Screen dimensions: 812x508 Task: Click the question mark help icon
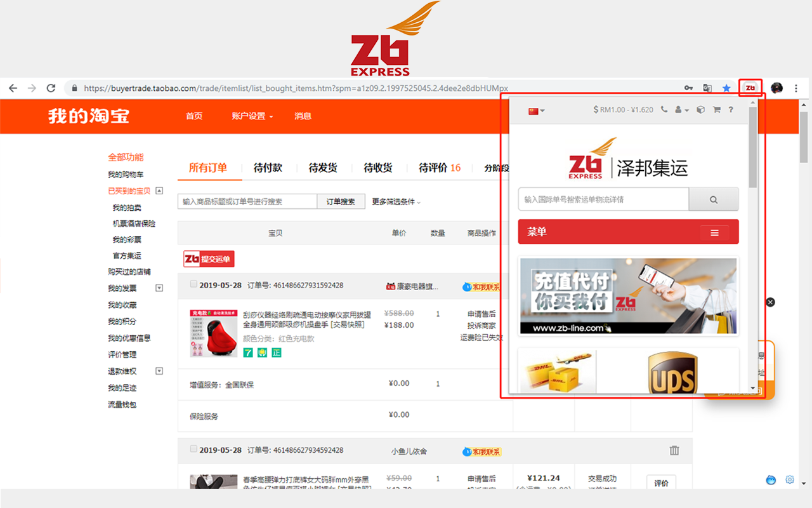(x=731, y=109)
